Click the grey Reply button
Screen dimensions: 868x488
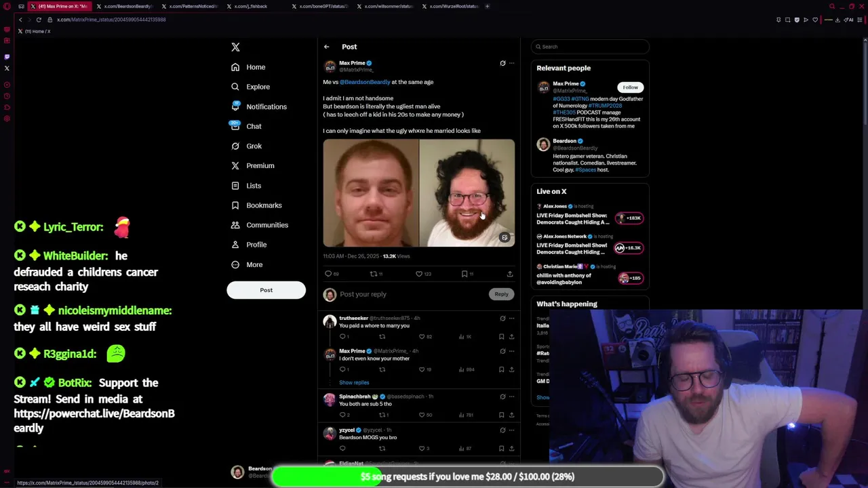coord(501,294)
